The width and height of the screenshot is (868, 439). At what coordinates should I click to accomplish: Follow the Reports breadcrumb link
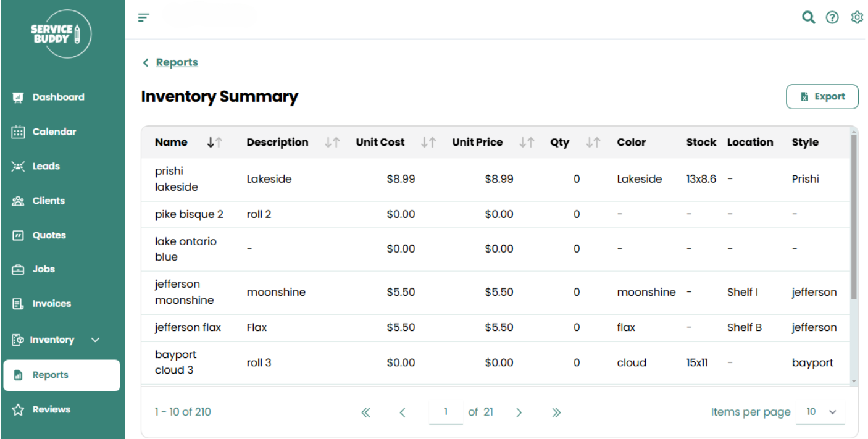click(x=177, y=62)
